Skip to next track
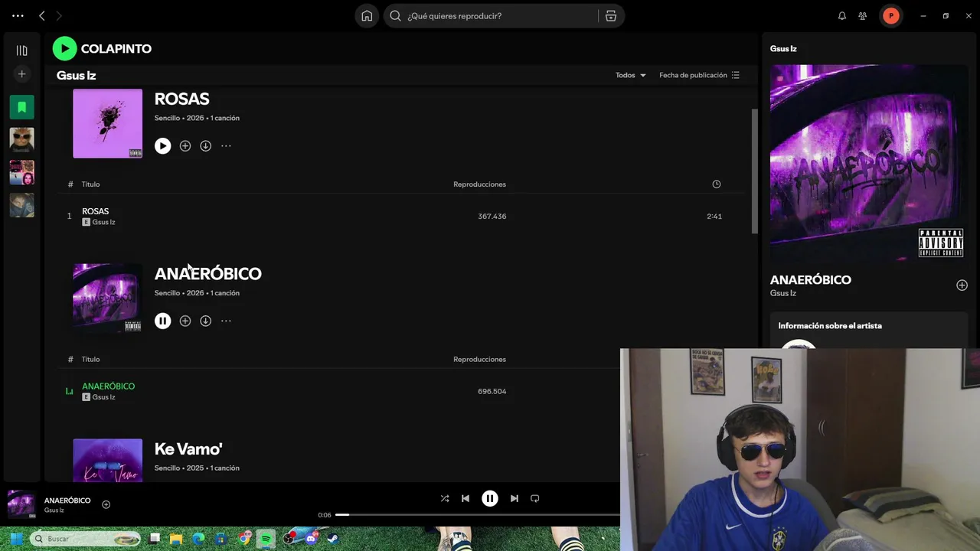This screenshot has height=551, width=980. point(514,499)
